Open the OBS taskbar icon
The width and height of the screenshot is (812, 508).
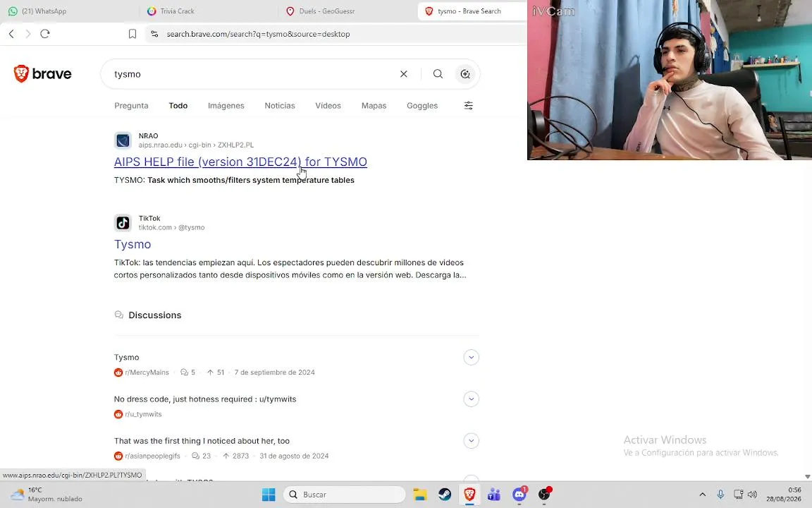pos(544,495)
